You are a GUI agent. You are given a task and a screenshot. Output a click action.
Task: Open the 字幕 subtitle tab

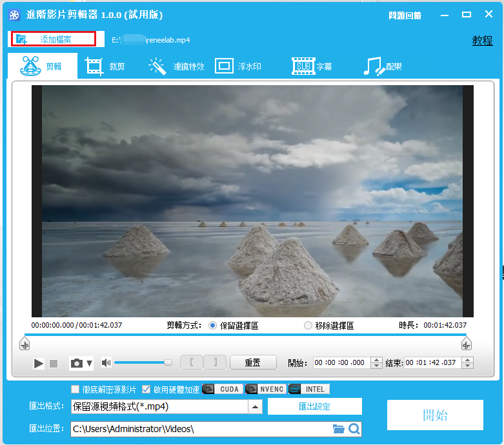[x=312, y=66]
